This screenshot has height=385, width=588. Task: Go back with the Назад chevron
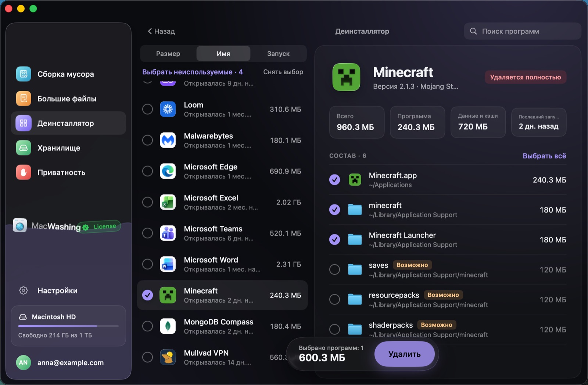coord(161,31)
